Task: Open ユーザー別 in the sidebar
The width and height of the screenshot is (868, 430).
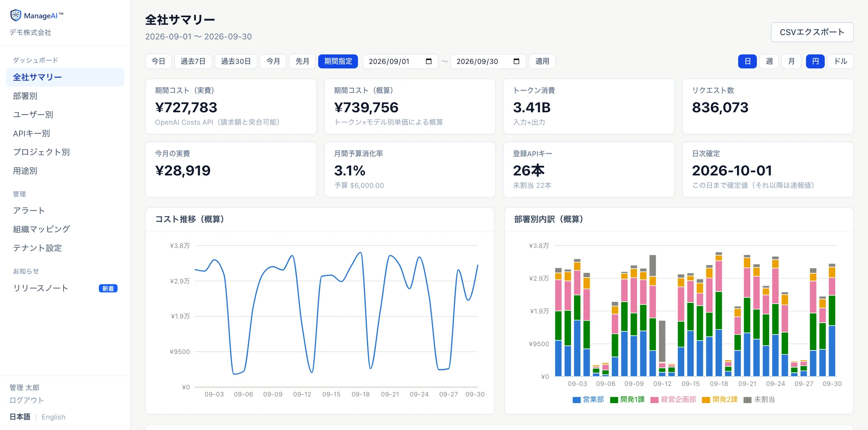Action: point(65,115)
